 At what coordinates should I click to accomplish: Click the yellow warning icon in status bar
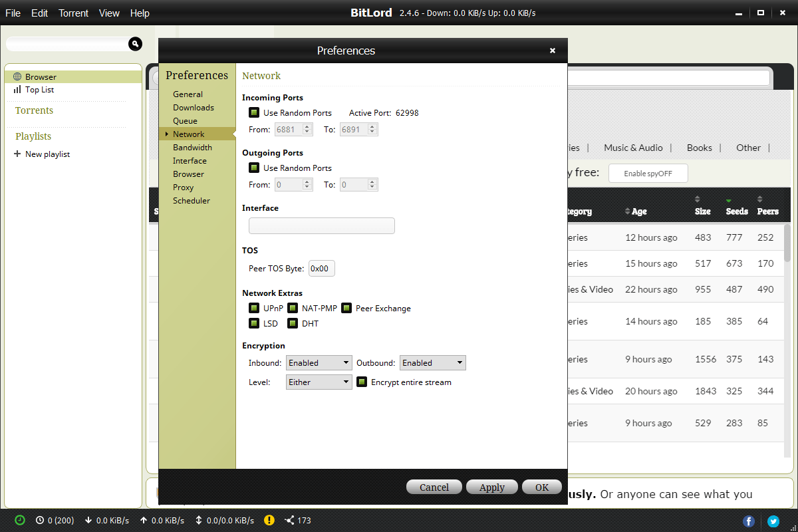269,520
